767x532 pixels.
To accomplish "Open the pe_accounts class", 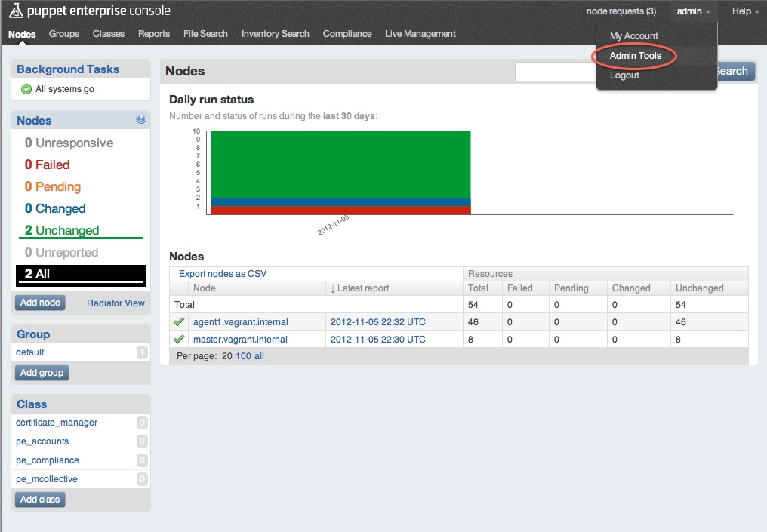I will 42,441.
